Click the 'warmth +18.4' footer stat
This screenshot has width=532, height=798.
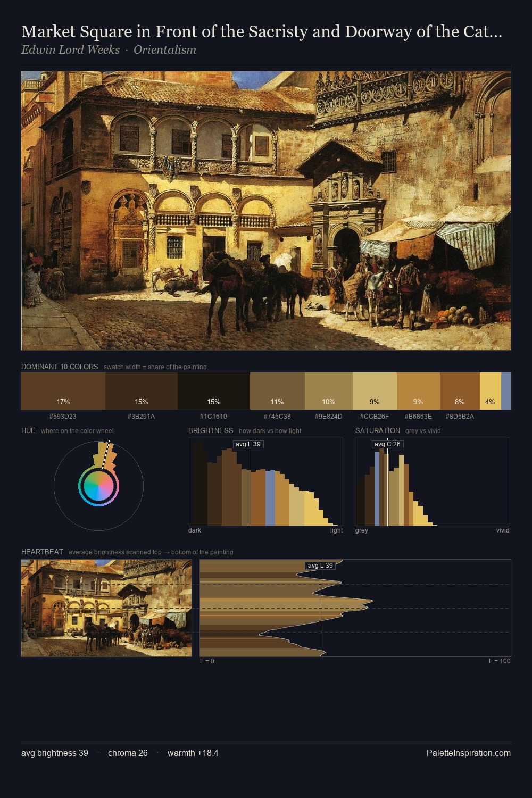[193, 753]
